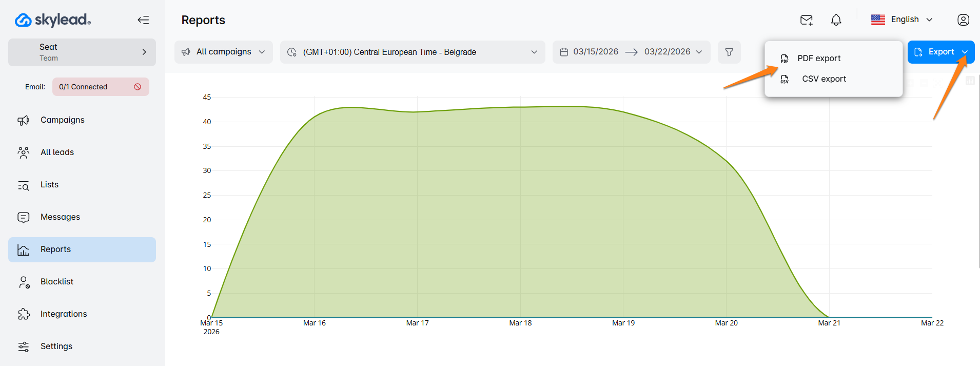Open All leads page
This screenshot has width=980, height=366.
point(57,152)
